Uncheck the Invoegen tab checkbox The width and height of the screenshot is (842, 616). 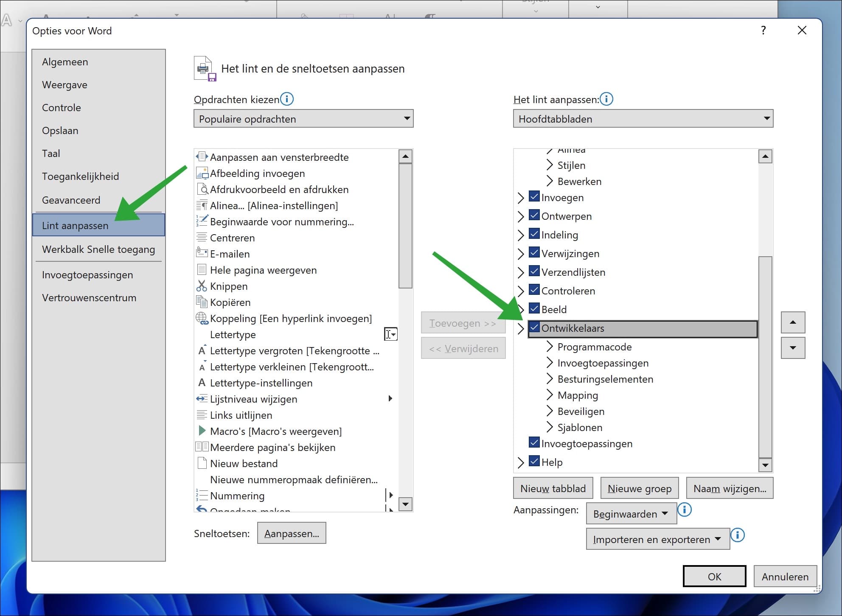(x=534, y=197)
